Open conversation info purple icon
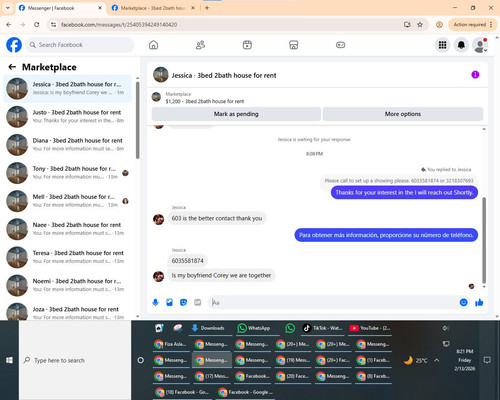 (x=475, y=75)
